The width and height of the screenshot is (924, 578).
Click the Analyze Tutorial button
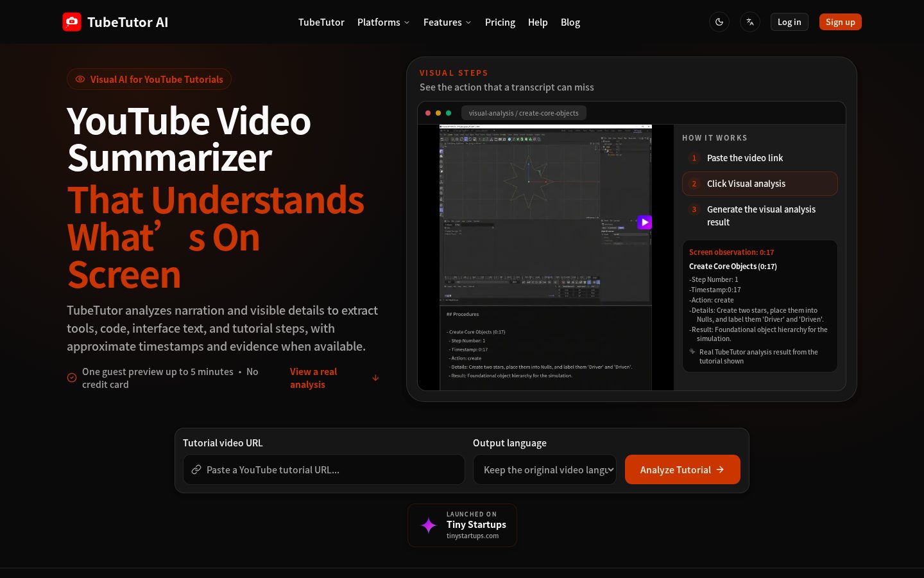point(682,469)
